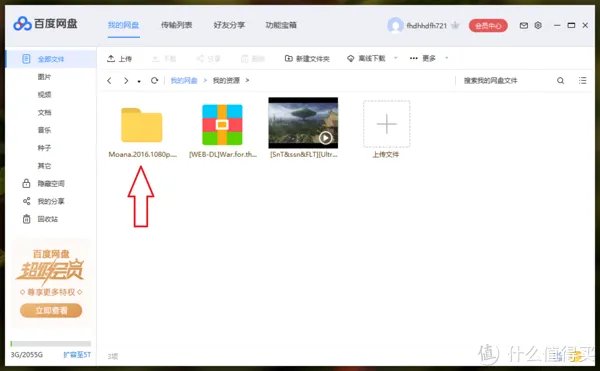Open the mail messages icon
This screenshot has width=600, height=371.
pos(524,26)
